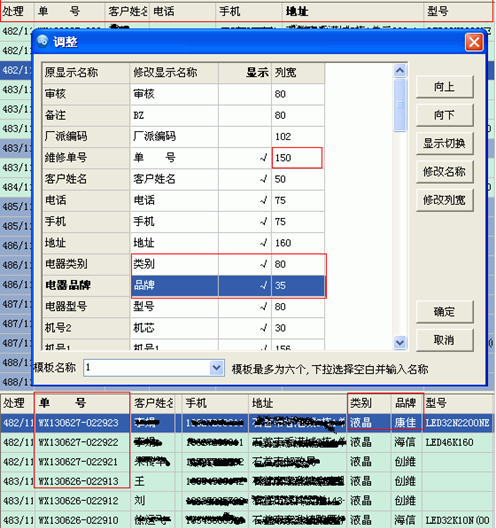Click 修改显示名称 column header in dialog
The height and width of the screenshot is (528, 496).
pyautogui.click(x=174, y=73)
